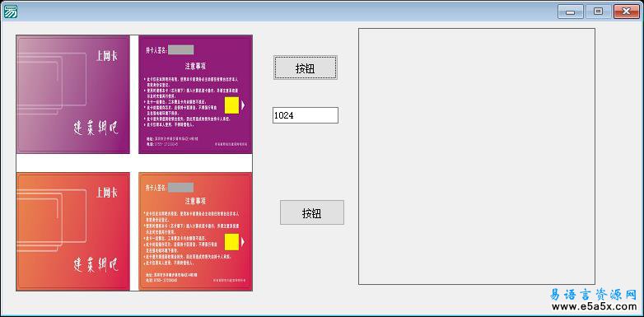Select the orange 注意事项 back card image
The image size is (644, 317).
[x=195, y=231]
